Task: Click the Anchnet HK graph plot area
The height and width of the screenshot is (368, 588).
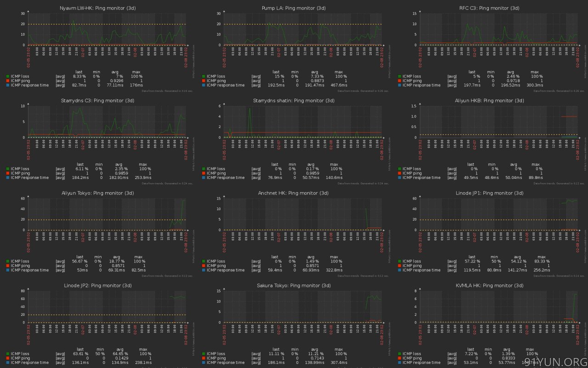Action: tap(303, 214)
